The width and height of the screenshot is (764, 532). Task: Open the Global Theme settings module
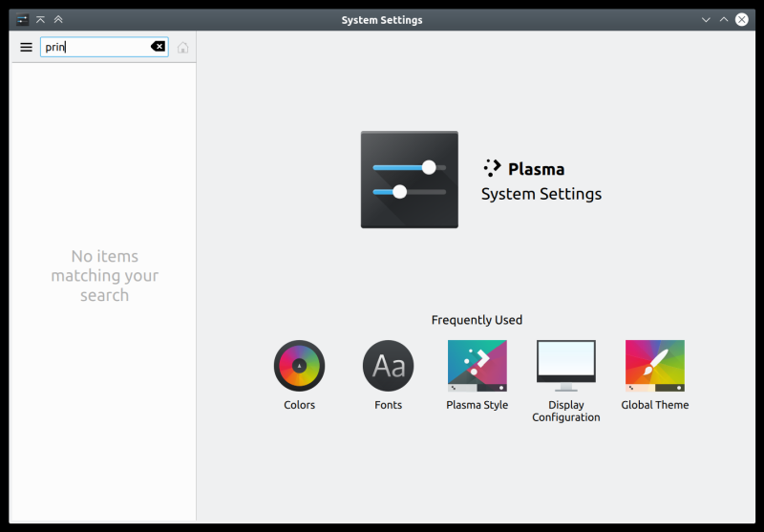coord(655,375)
